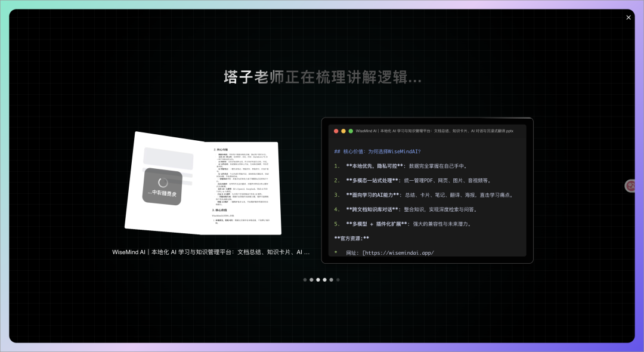Click line 4 about 跨文档知识库对话
This screenshot has width=644, height=352.
tap(406, 209)
